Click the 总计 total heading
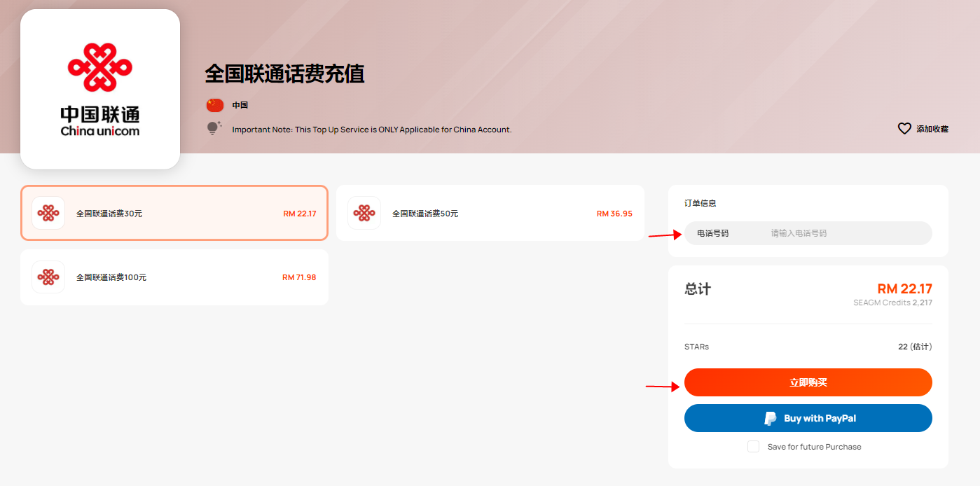This screenshot has width=980, height=486. [x=698, y=289]
